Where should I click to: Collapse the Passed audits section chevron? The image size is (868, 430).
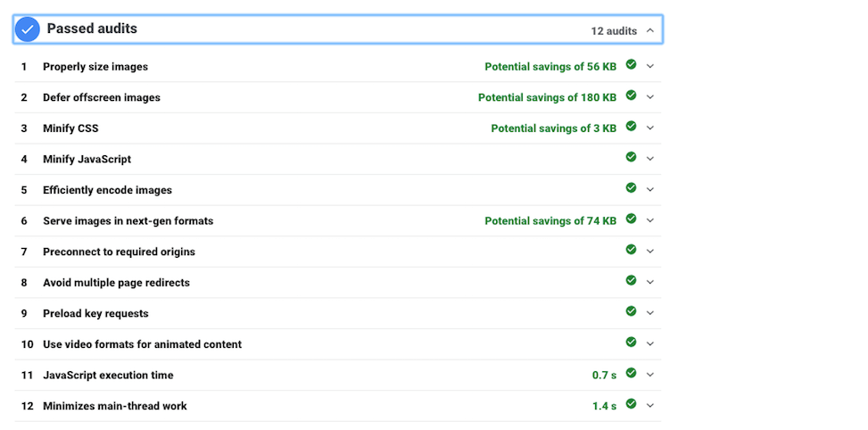[649, 30]
